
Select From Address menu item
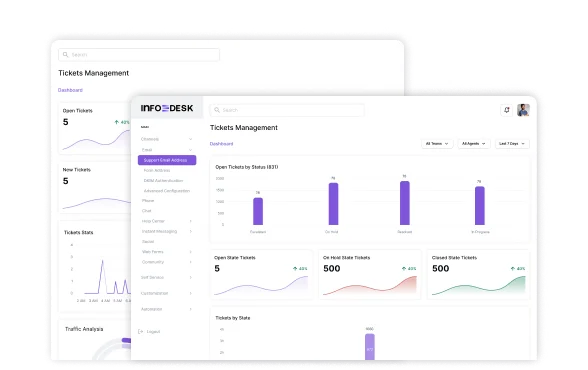click(157, 171)
